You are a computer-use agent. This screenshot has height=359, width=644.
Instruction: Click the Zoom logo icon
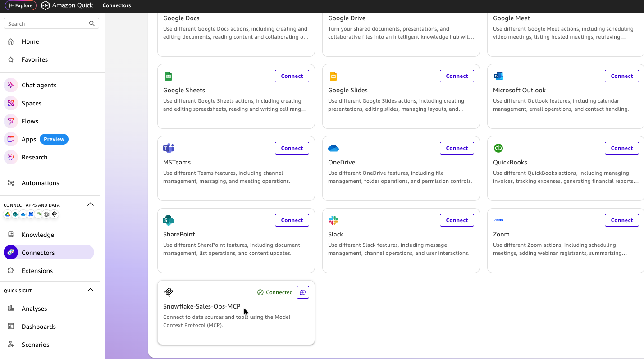click(498, 220)
